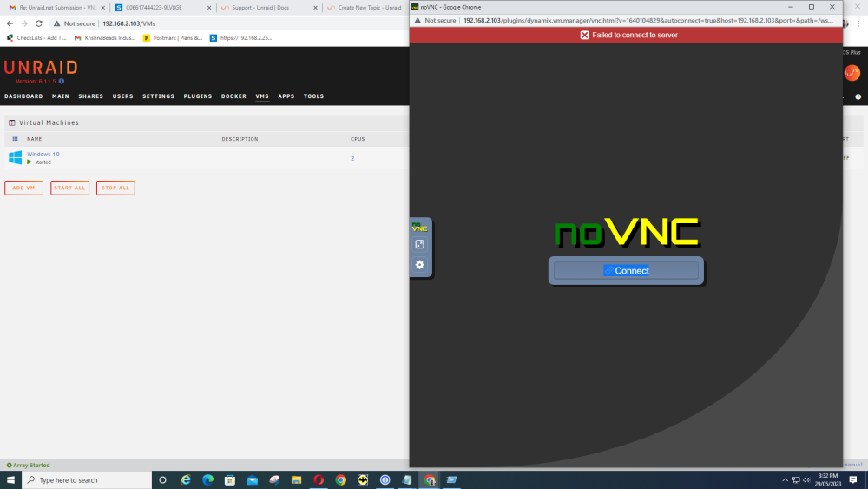Click the noVNC control bar logo handle
This screenshot has width=868, height=489.
click(419, 227)
